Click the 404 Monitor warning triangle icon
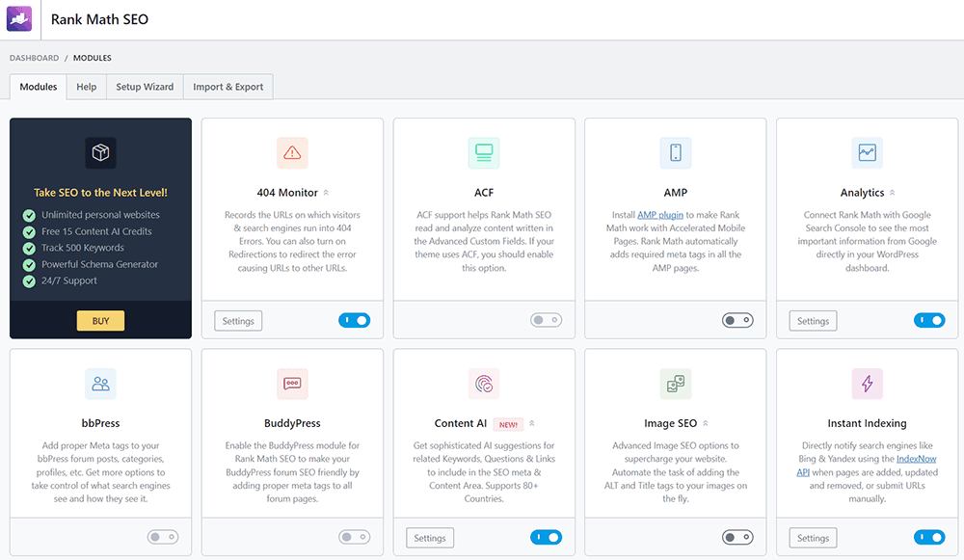964x560 pixels. (292, 152)
